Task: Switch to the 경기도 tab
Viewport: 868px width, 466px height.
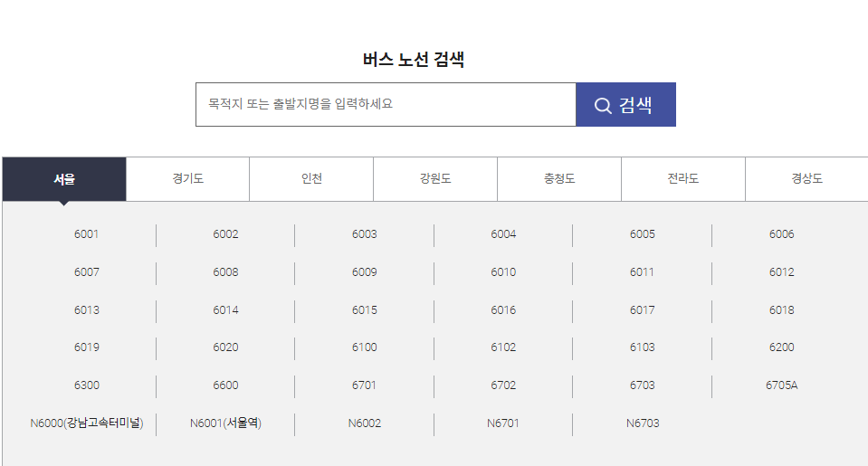Action: [187, 179]
